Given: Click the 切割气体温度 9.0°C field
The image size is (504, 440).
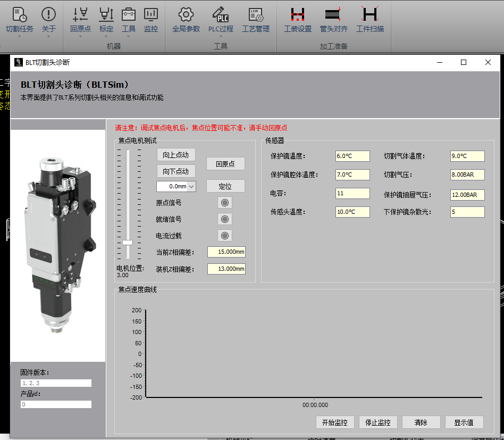Looking at the screenshot, I should 467,156.
